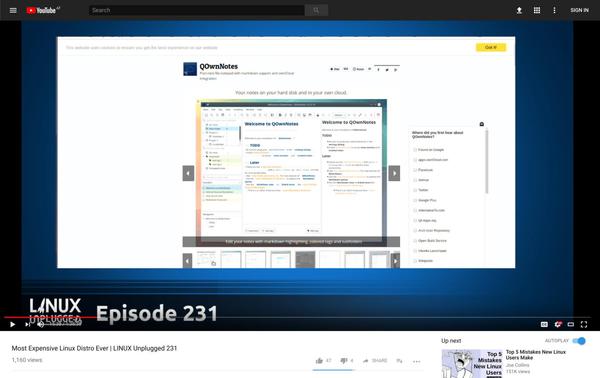Image resolution: width=600 pixels, height=378 pixels.
Task: Enter fullscreen mode
Action: pyautogui.click(x=584, y=324)
